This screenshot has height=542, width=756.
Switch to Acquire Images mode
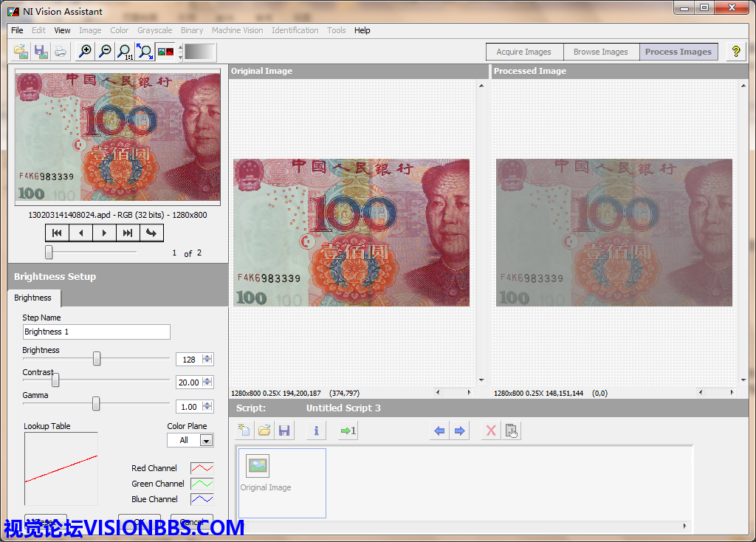click(523, 52)
